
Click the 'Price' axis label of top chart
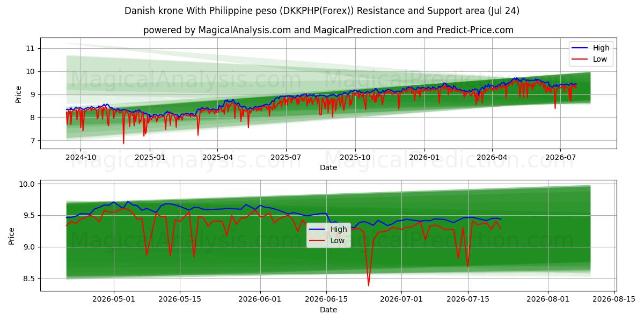click(19, 94)
